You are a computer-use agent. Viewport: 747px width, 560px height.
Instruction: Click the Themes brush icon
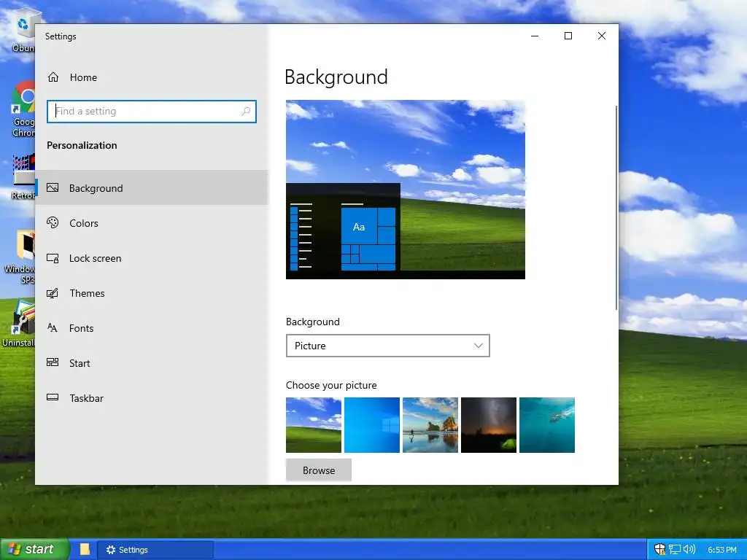[x=53, y=293]
